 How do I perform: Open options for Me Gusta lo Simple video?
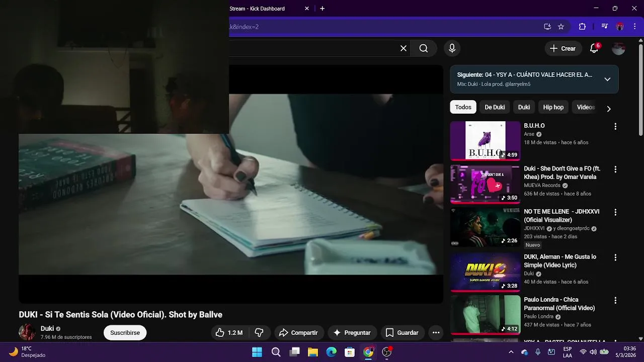615,257
